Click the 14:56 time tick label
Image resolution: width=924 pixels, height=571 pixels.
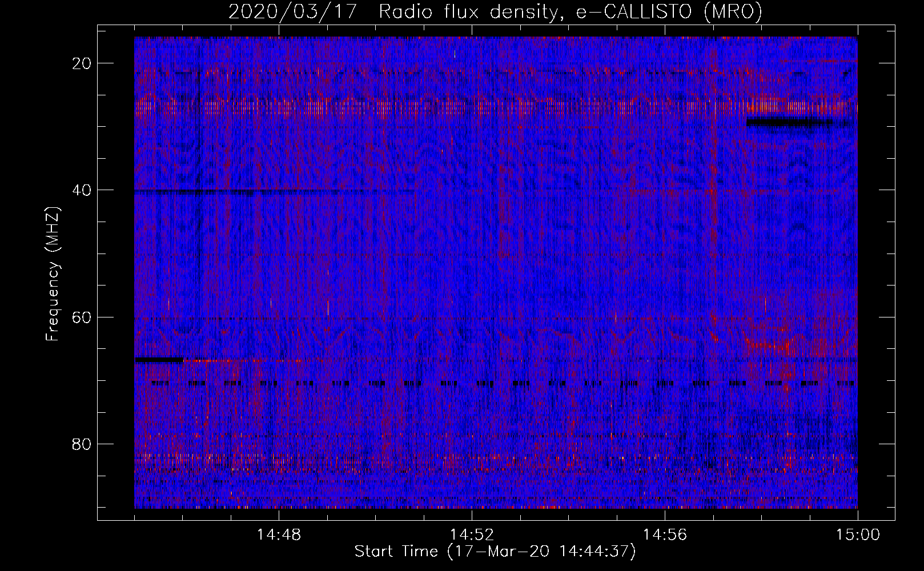665,535
